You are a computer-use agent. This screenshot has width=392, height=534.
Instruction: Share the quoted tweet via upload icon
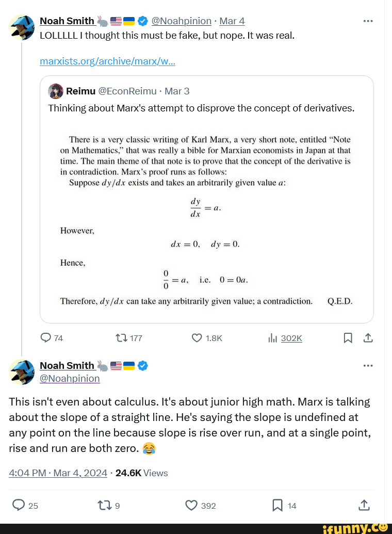367,338
